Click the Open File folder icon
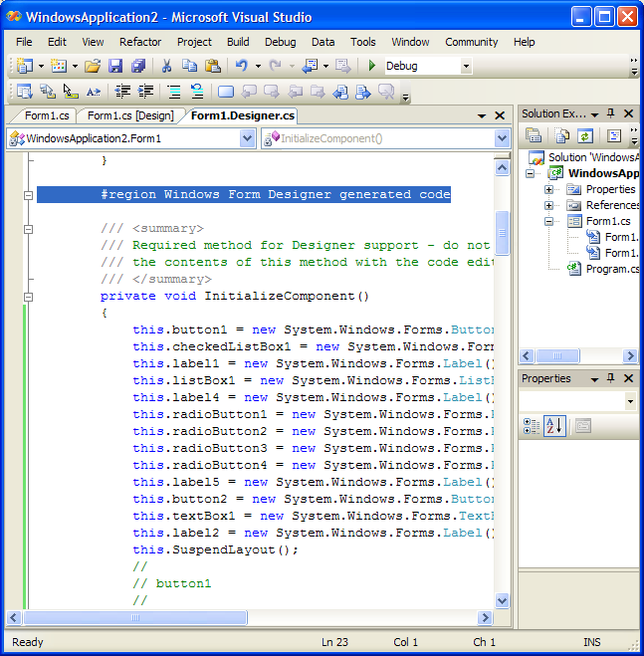The height and width of the screenshot is (656, 644). click(93, 66)
